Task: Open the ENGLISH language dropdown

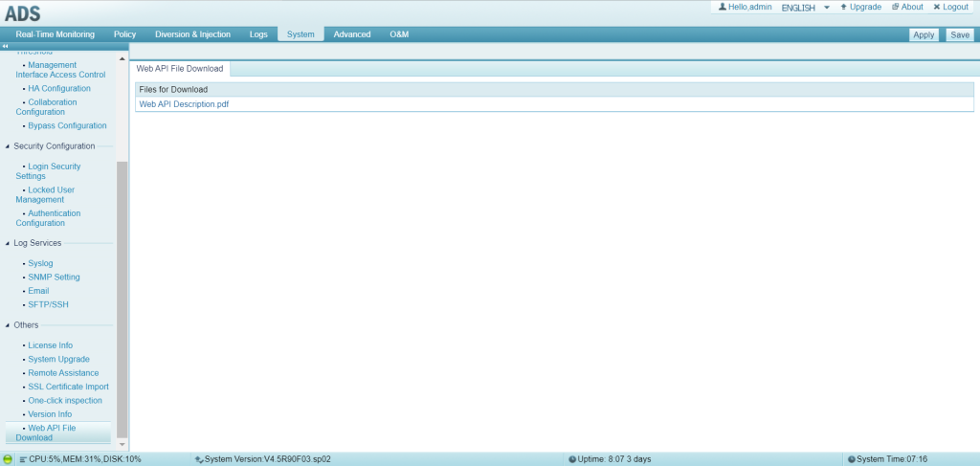Action: (806, 8)
